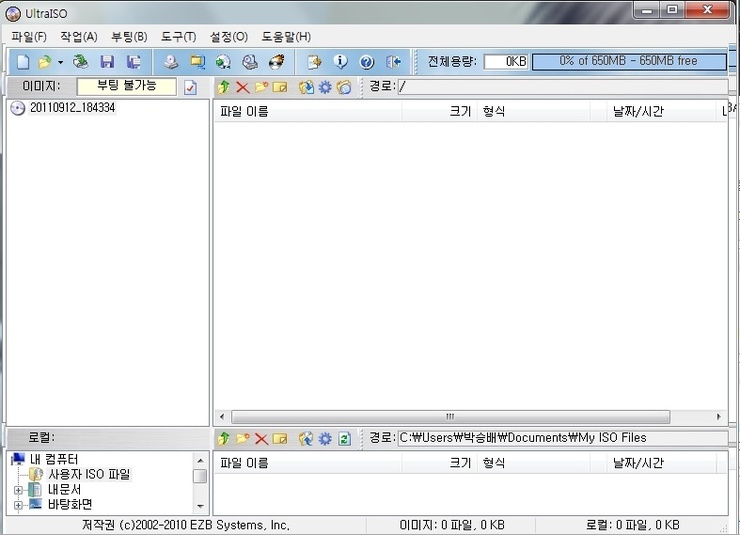The width and height of the screenshot is (740, 535).
Task: Open the 부팅(B) menu
Action: 129,37
